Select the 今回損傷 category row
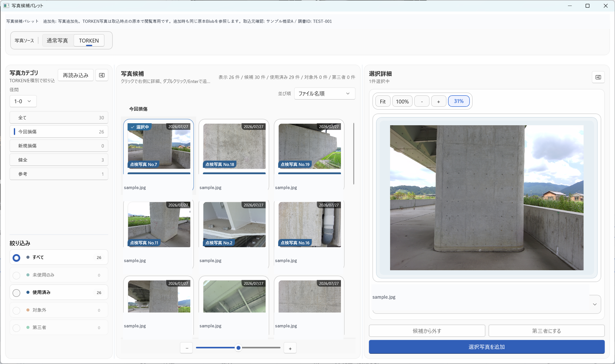 [59, 132]
